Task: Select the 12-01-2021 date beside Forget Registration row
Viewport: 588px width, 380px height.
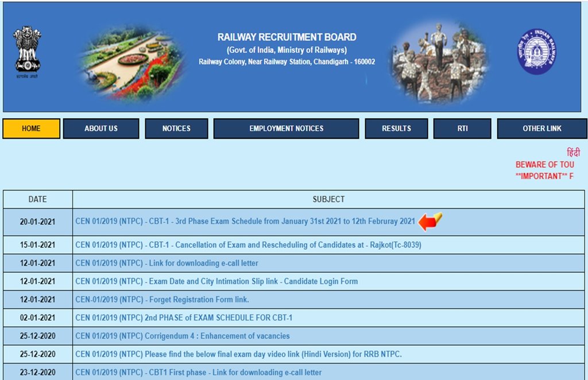Action: pos(37,300)
